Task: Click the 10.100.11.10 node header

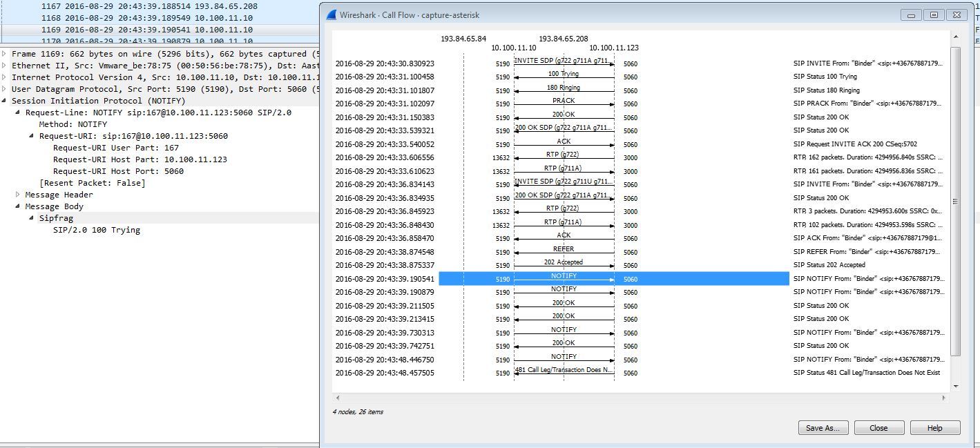Action: click(514, 48)
